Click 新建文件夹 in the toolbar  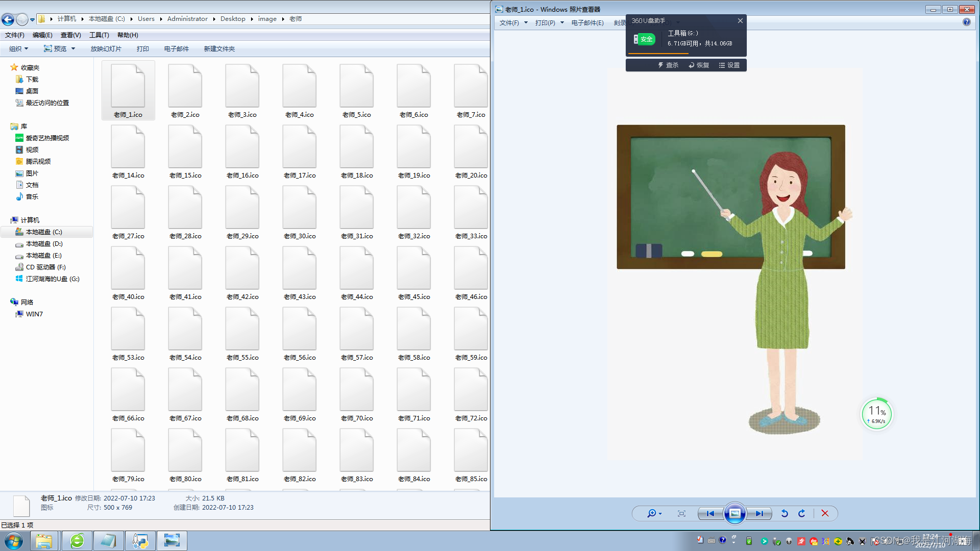pyautogui.click(x=219, y=49)
